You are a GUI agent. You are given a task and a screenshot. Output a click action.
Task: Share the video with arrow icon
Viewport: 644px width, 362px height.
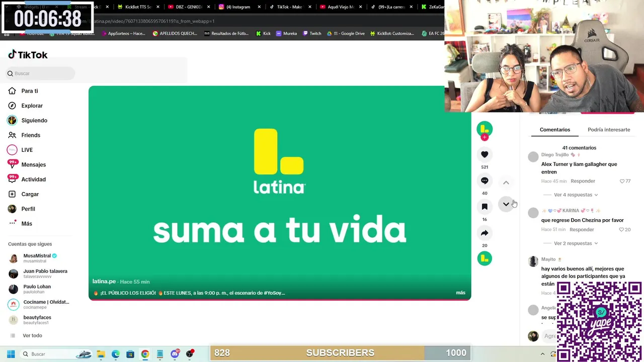tap(485, 233)
